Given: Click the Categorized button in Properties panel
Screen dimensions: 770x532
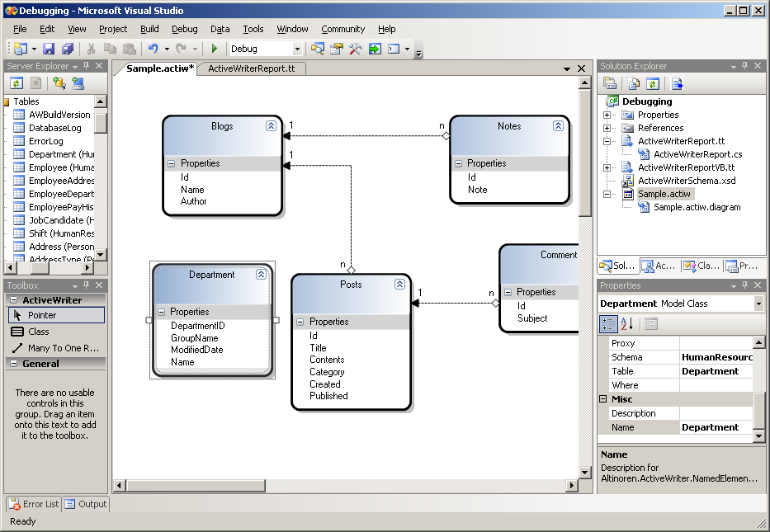Looking at the screenshot, I should point(608,324).
